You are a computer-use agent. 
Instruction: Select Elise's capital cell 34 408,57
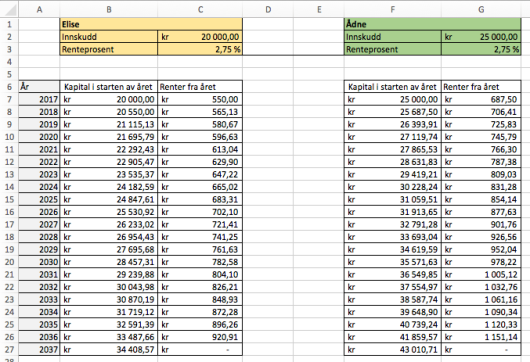109,349
